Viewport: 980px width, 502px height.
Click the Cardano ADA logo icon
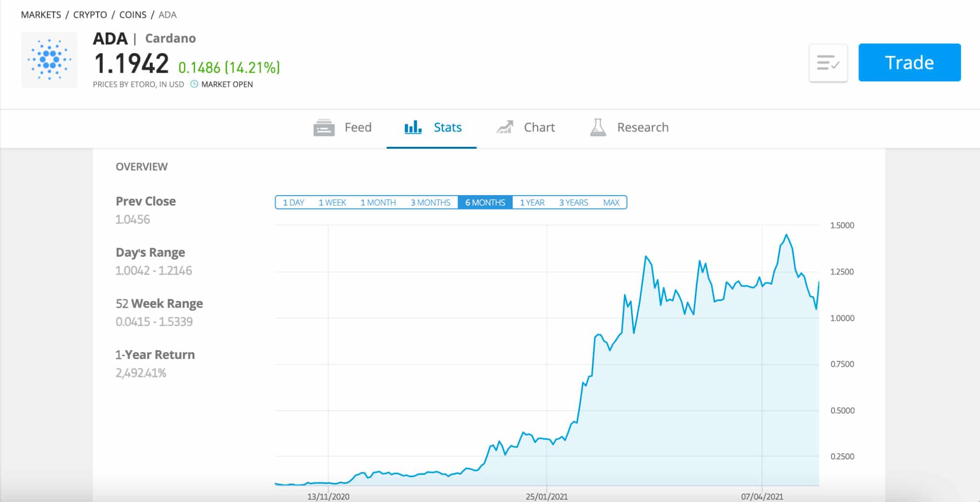(x=49, y=60)
